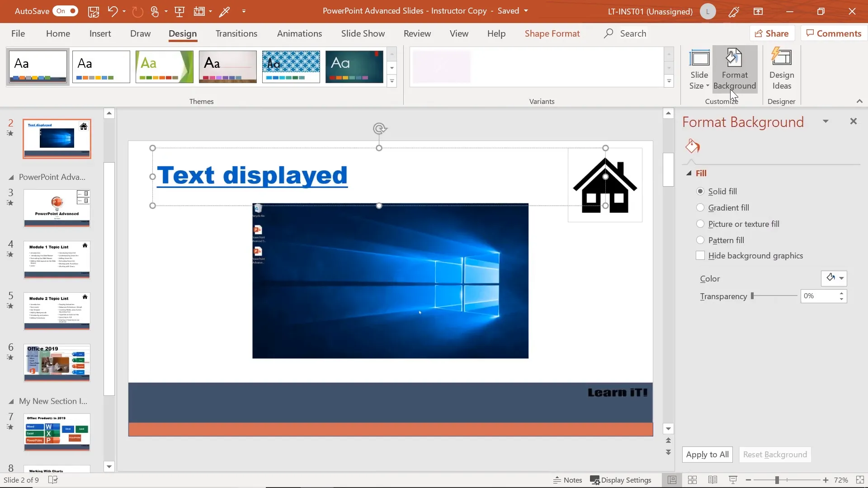Open the File tab
Image resolution: width=868 pixels, height=488 pixels.
coord(18,33)
